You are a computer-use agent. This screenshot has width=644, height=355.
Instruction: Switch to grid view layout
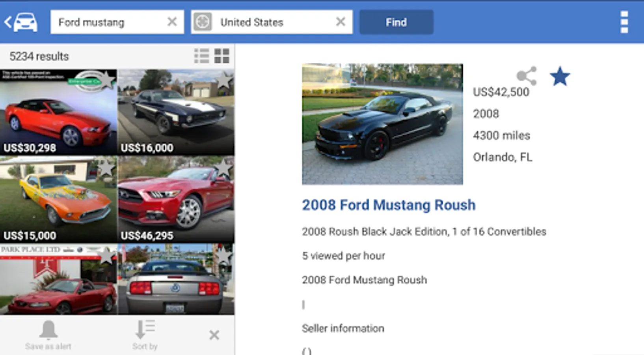pyautogui.click(x=221, y=56)
